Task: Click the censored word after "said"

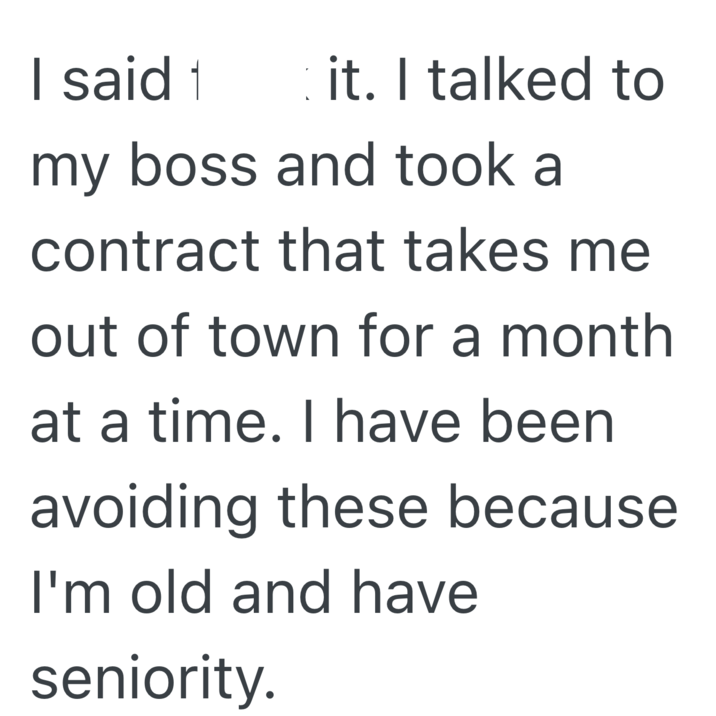Action: [252, 84]
